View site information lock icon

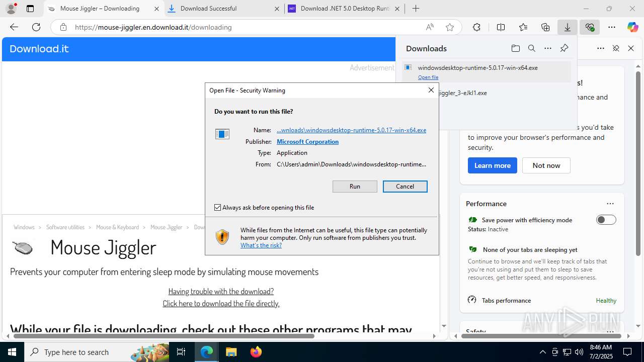63,27
